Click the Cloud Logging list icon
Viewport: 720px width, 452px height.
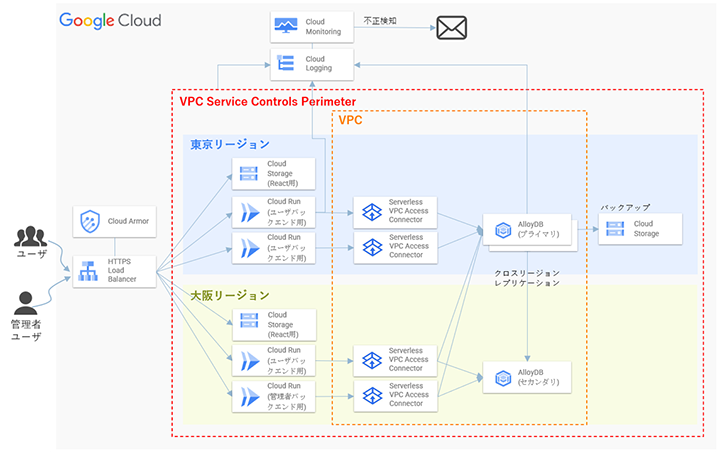(x=286, y=63)
